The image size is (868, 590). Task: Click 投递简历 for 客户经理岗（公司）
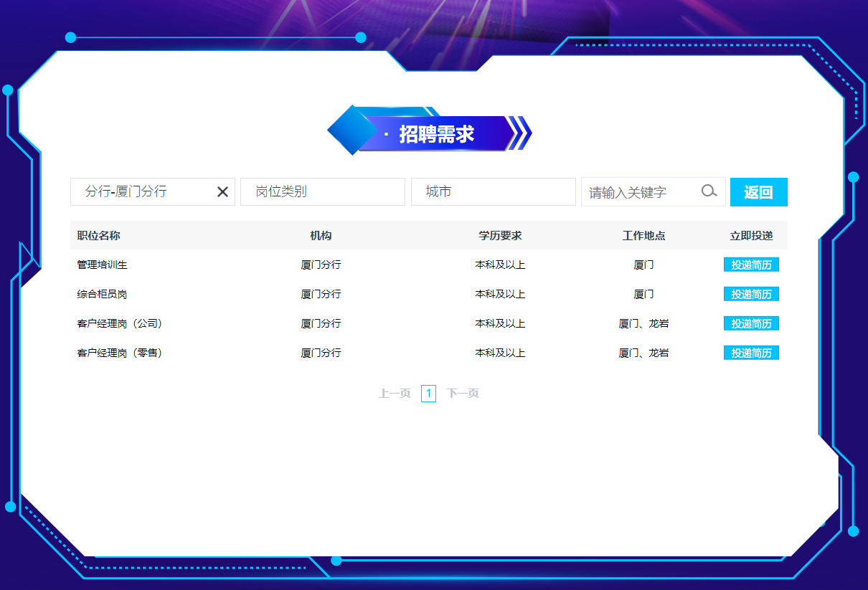pos(751,323)
